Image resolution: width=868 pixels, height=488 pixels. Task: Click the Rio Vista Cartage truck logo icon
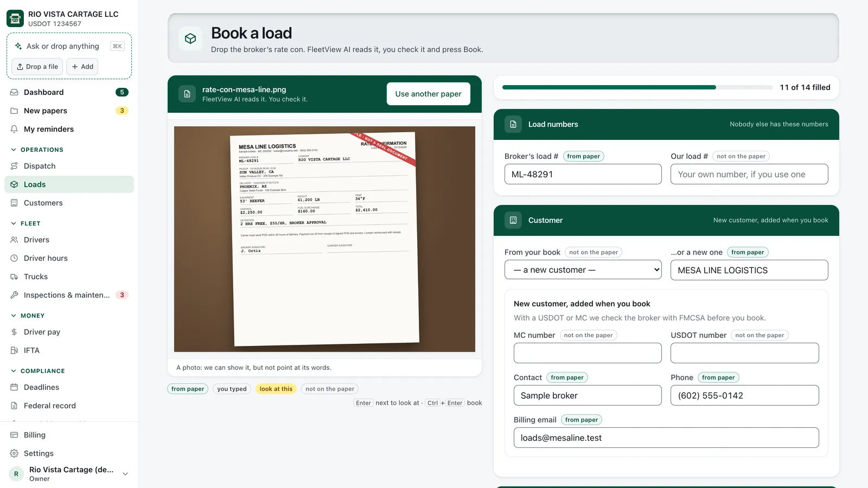(15, 18)
